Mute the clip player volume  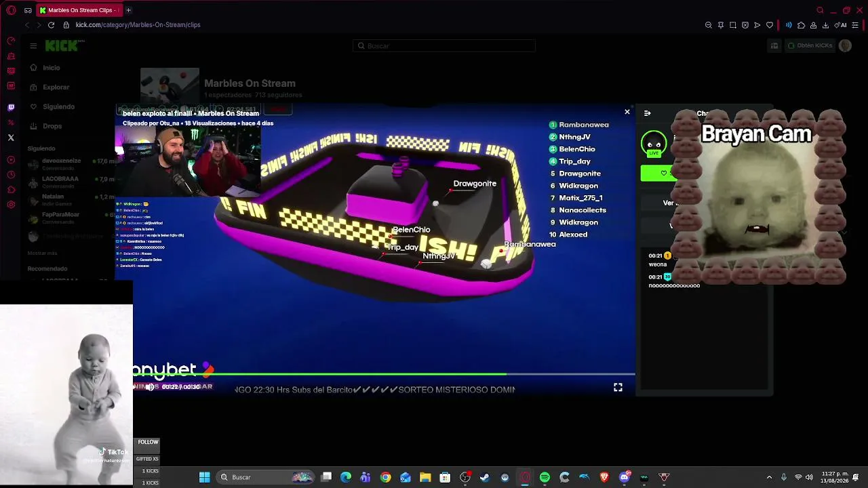[151, 387]
